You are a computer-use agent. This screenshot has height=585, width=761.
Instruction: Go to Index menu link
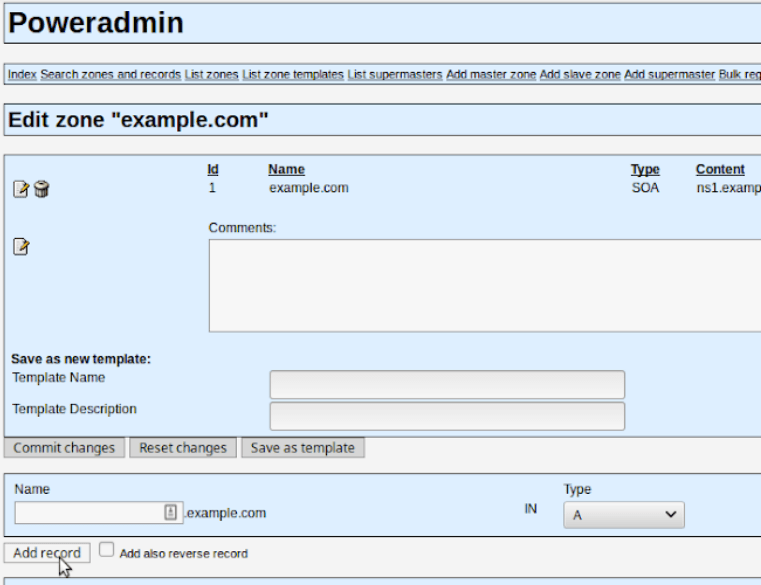22,74
